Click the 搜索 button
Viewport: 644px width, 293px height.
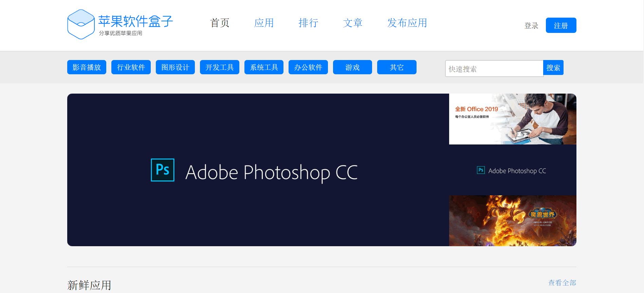[553, 67]
